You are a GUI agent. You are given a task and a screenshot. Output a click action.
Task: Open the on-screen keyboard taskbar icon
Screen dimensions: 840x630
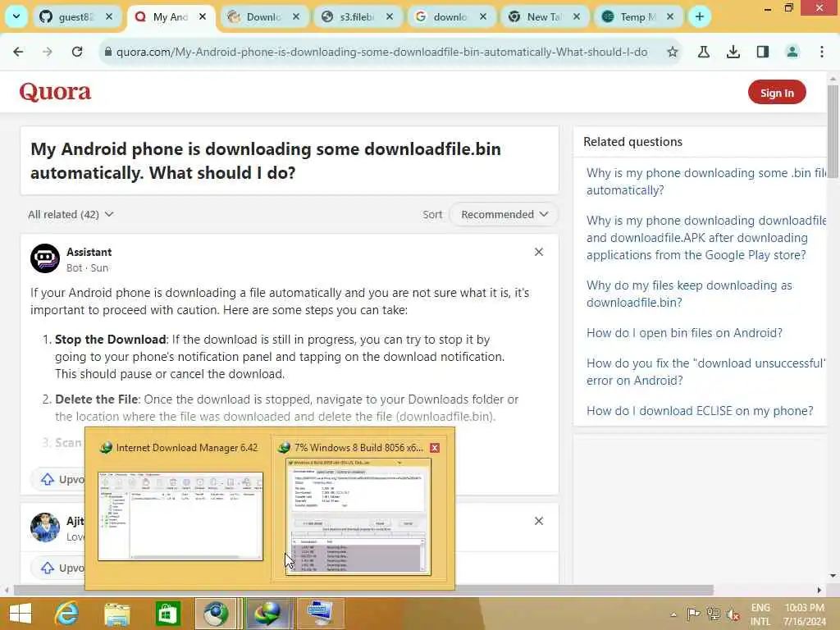tap(320, 614)
